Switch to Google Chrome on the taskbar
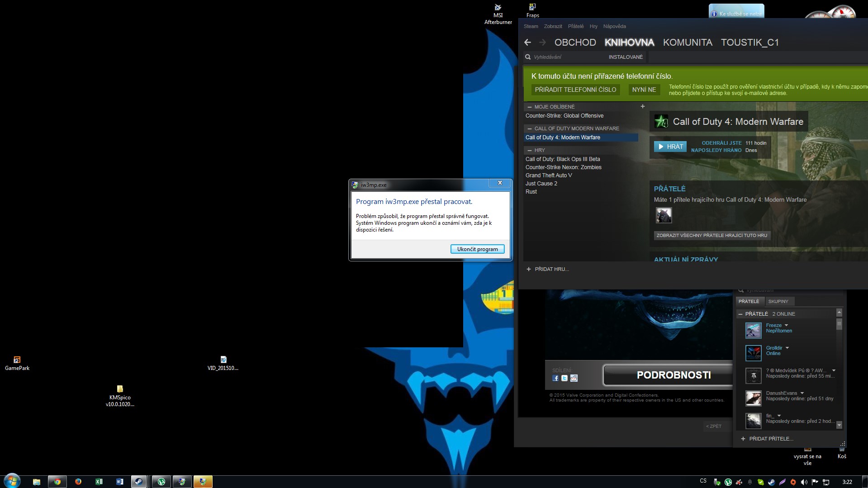This screenshot has height=488, width=868. coord(57,482)
